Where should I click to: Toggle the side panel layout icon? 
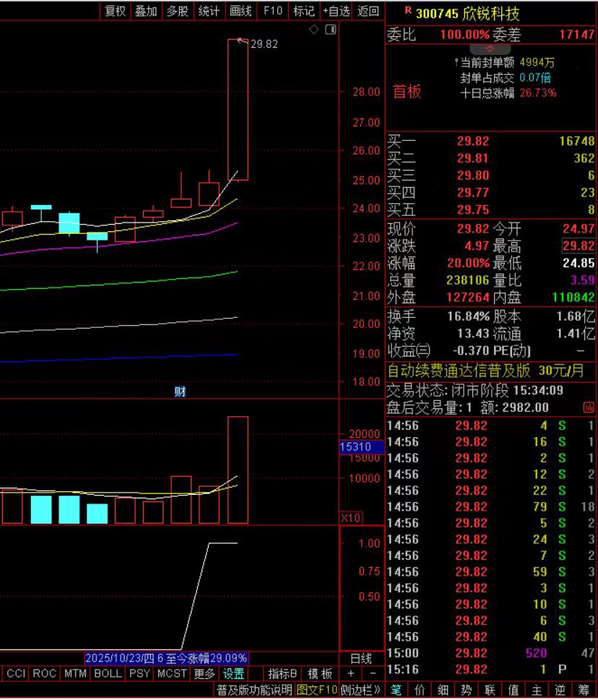(331, 30)
